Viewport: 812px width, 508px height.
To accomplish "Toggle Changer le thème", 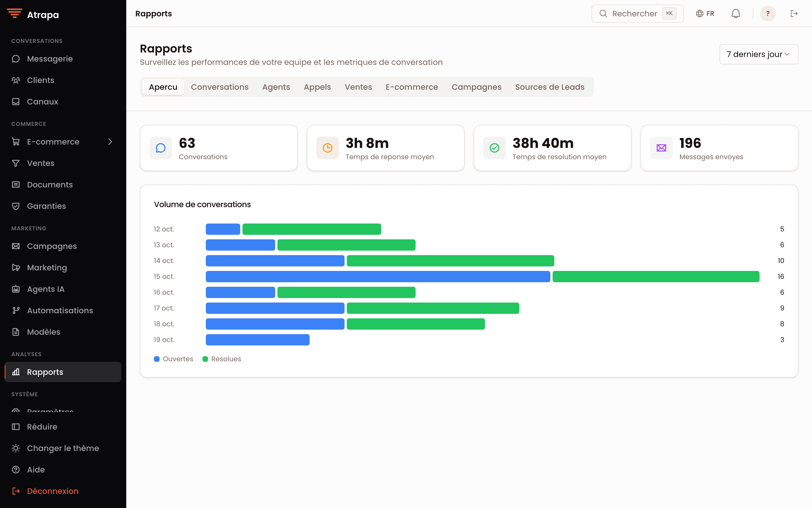I will (x=63, y=448).
